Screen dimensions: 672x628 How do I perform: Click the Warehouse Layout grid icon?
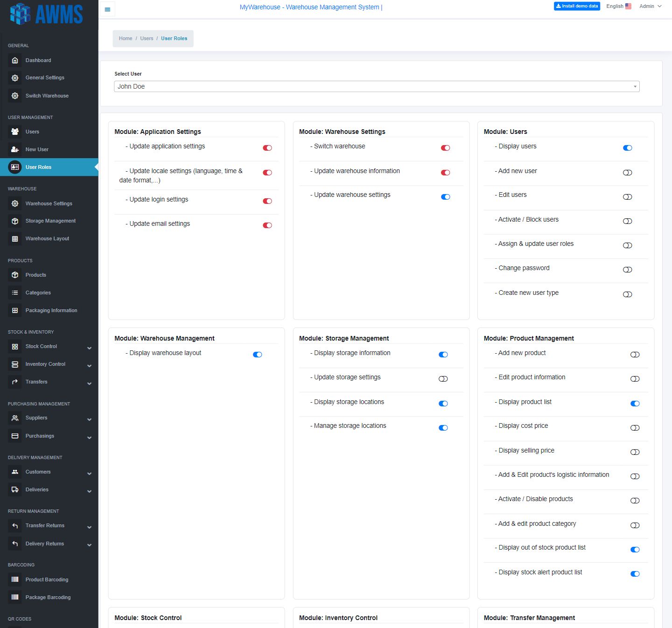[15, 239]
